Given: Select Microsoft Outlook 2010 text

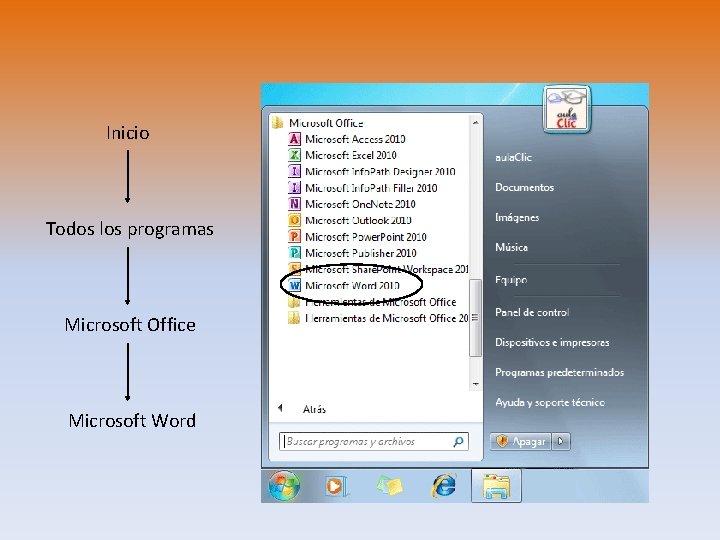Looking at the screenshot, I should (x=358, y=220).
